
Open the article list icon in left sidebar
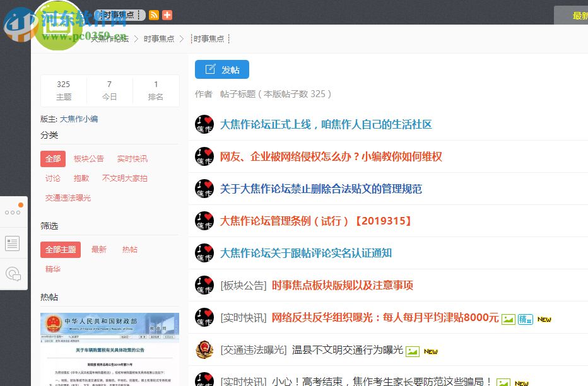pos(12,243)
